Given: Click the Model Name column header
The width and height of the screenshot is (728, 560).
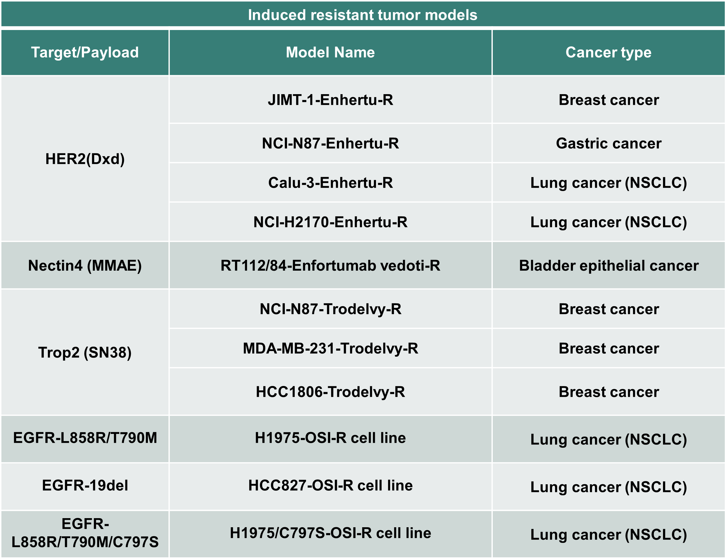Looking at the screenshot, I should click(x=330, y=52).
